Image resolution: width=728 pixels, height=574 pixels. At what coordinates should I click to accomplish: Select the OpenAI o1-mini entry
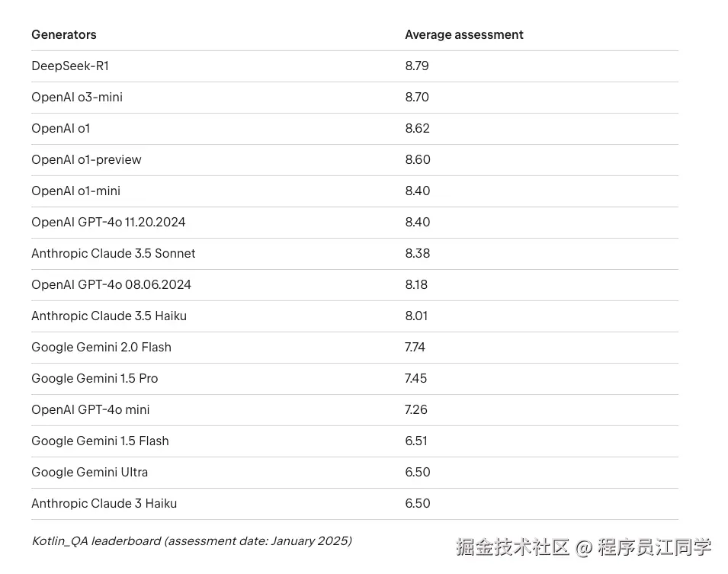coord(75,191)
